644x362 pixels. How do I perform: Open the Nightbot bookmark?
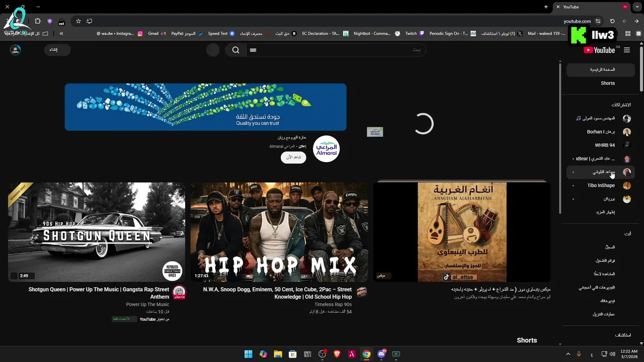[x=376, y=34]
